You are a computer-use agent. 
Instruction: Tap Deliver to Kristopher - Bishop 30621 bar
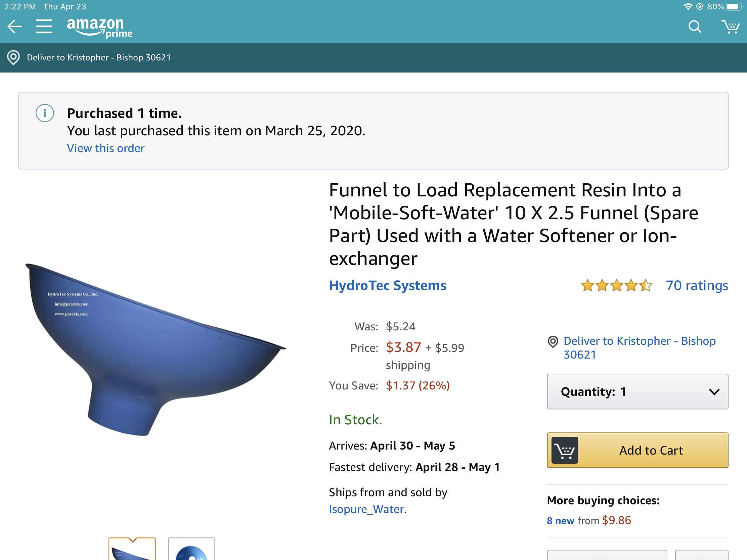click(x=373, y=57)
